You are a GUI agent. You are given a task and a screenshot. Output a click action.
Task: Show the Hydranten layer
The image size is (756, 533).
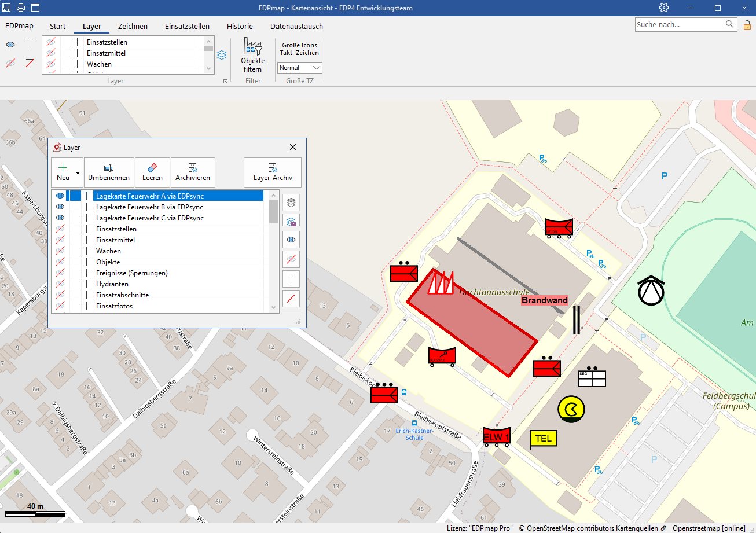tap(60, 284)
